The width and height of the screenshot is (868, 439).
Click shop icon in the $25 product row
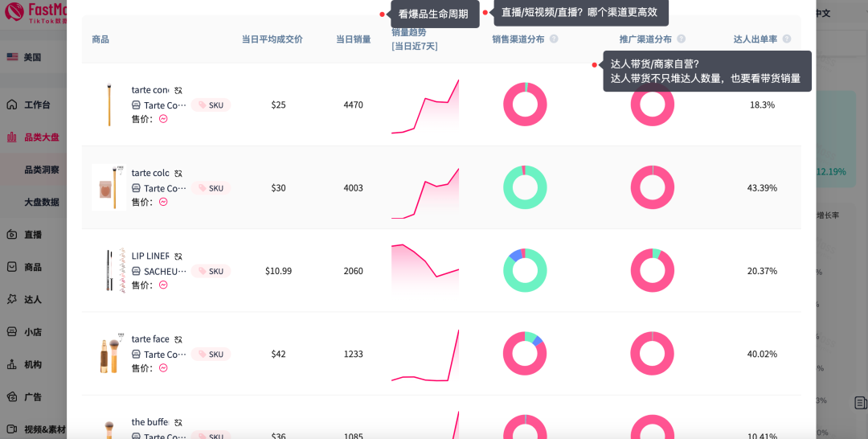pyautogui.click(x=136, y=105)
